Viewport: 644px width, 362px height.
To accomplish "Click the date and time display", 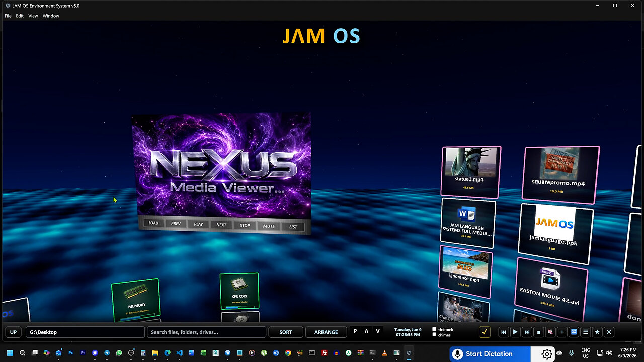I will (x=408, y=332).
